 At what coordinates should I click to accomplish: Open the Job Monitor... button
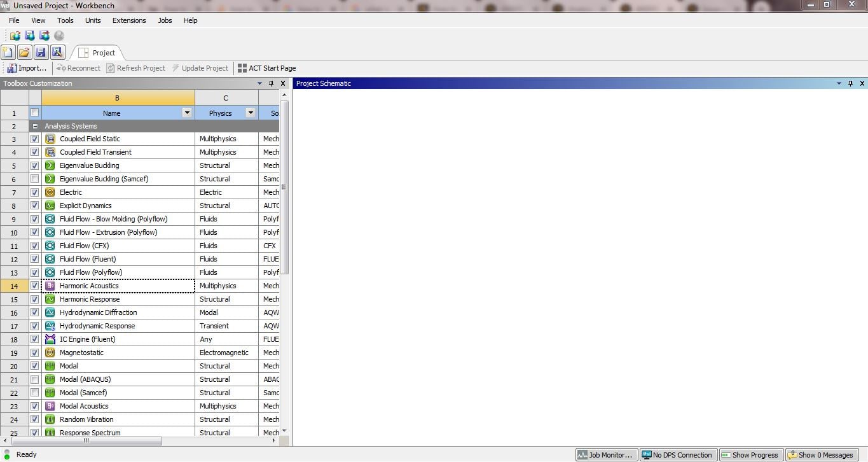pyautogui.click(x=606, y=455)
